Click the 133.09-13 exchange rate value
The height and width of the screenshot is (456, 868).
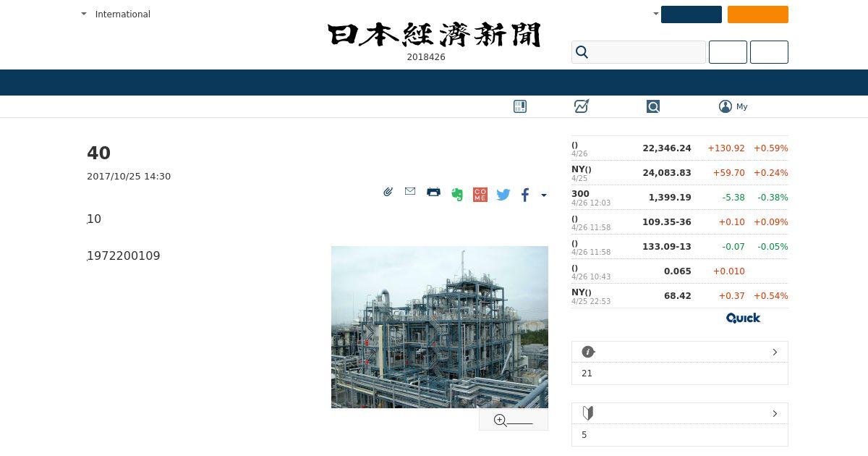click(x=667, y=246)
